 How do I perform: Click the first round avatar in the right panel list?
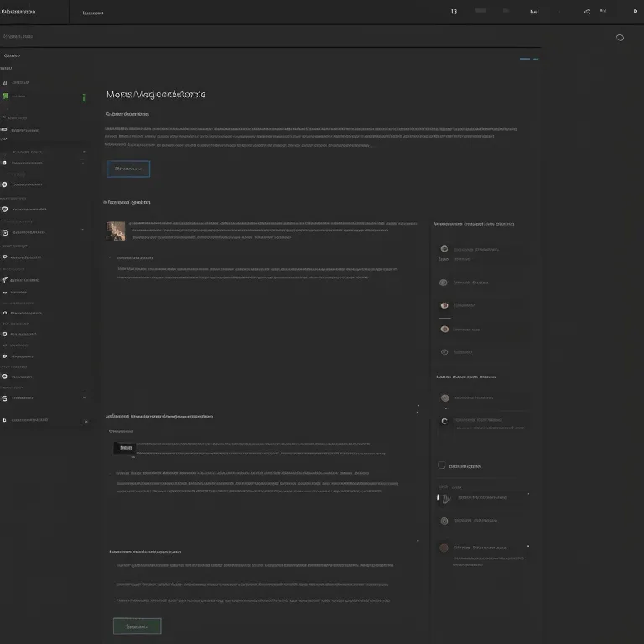coord(444,249)
